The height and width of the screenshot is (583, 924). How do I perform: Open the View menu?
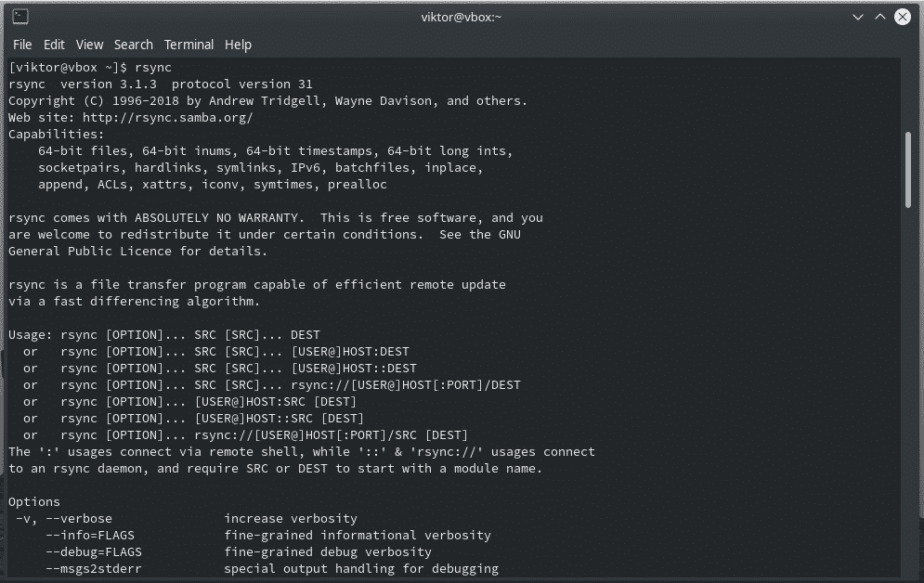[x=89, y=45]
